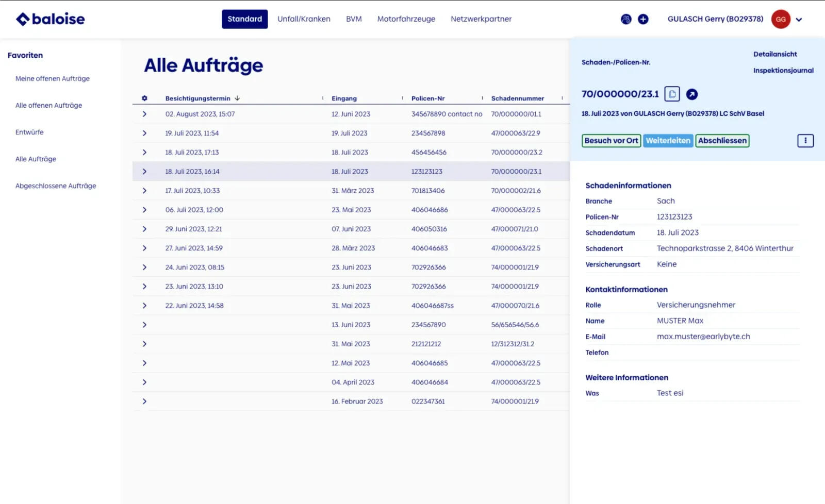The image size is (825, 504).
Task: Open user account dropdown chevron
Action: pyautogui.click(x=799, y=20)
